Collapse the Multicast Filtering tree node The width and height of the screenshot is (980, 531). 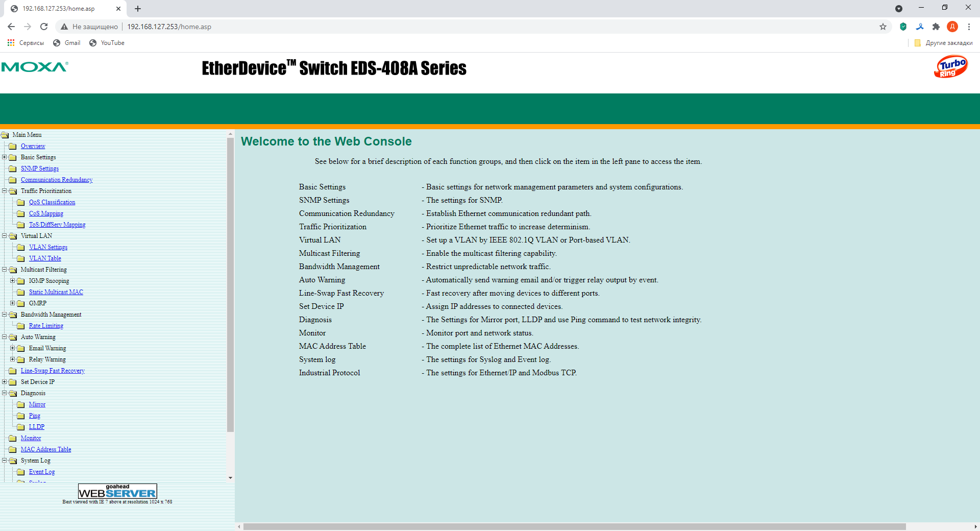click(x=5, y=270)
